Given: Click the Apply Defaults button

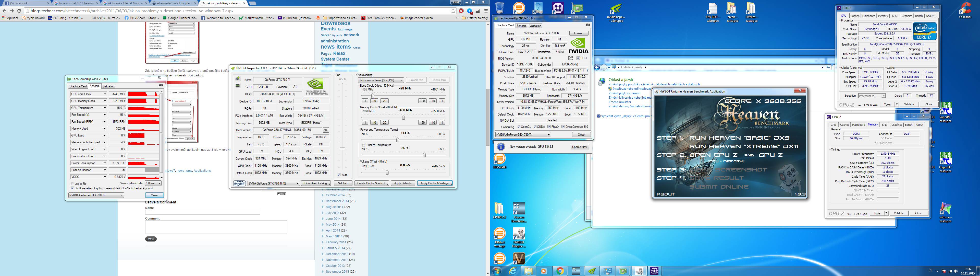Looking at the screenshot, I should 403,183.
